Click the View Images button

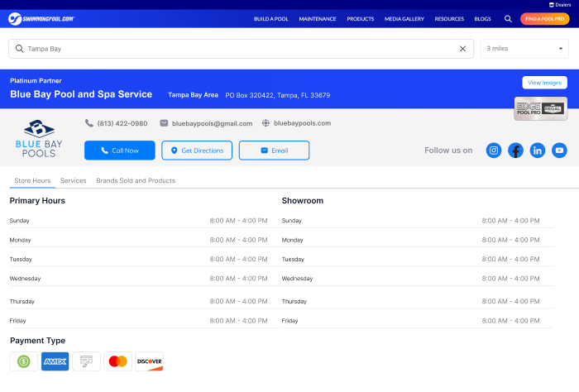[x=544, y=83]
